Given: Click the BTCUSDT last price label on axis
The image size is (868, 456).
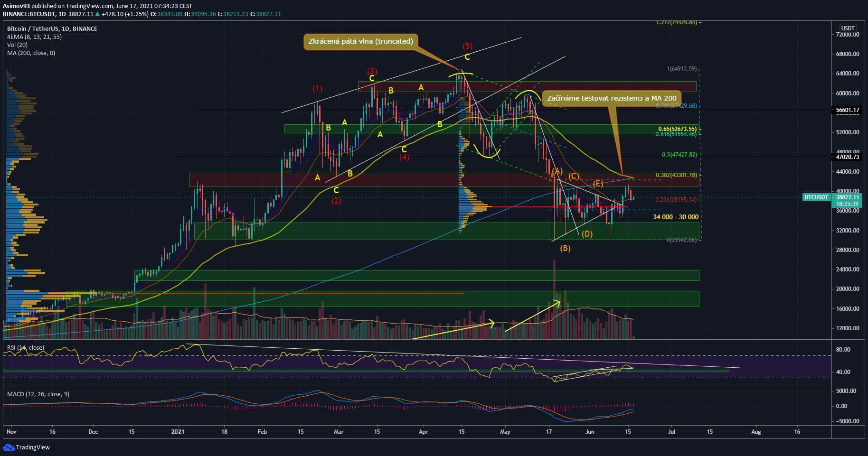Looking at the screenshot, I should (x=816, y=197).
